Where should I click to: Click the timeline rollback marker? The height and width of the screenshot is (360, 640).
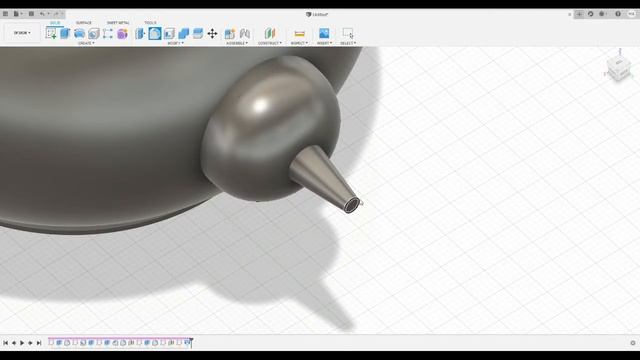pos(191,343)
